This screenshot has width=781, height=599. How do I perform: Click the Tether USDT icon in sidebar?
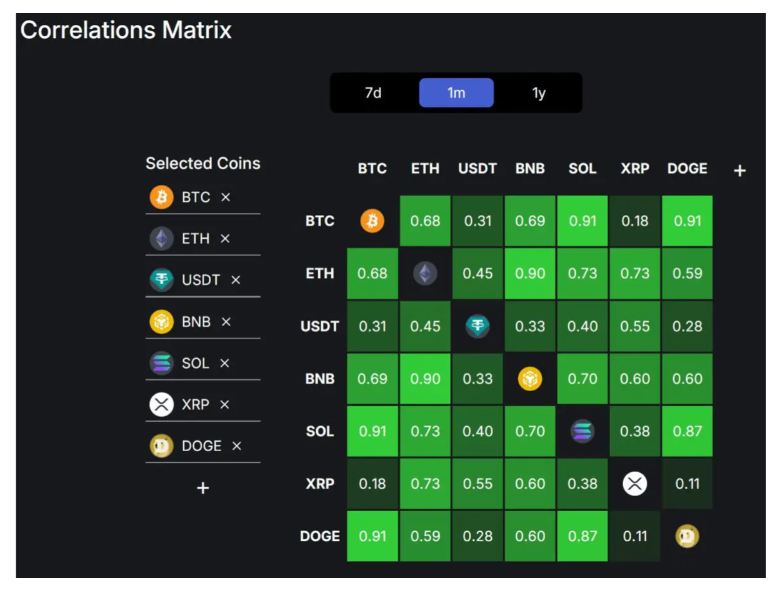(x=161, y=280)
